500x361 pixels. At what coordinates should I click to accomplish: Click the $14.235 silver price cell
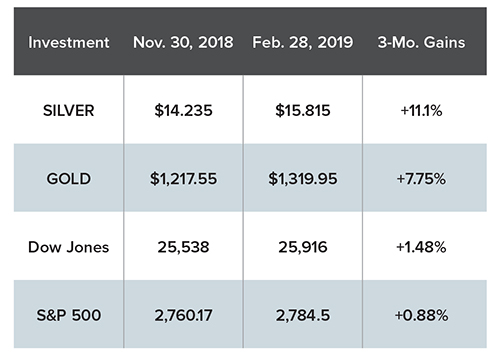point(183,110)
